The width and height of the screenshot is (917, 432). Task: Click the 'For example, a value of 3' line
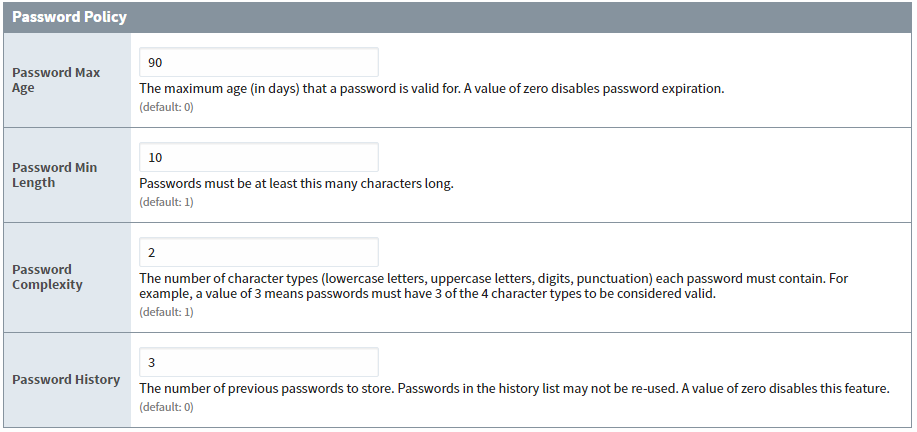(x=428, y=293)
